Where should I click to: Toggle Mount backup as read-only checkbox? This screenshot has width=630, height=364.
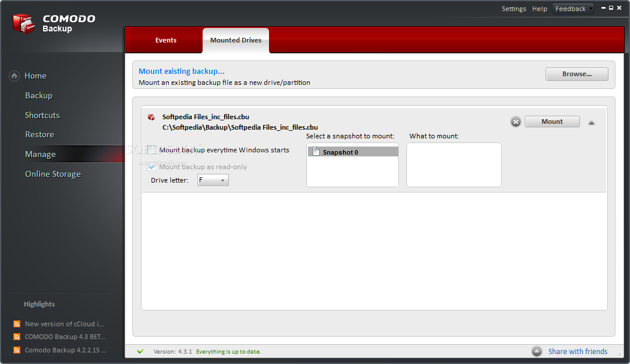tap(151, 166)
